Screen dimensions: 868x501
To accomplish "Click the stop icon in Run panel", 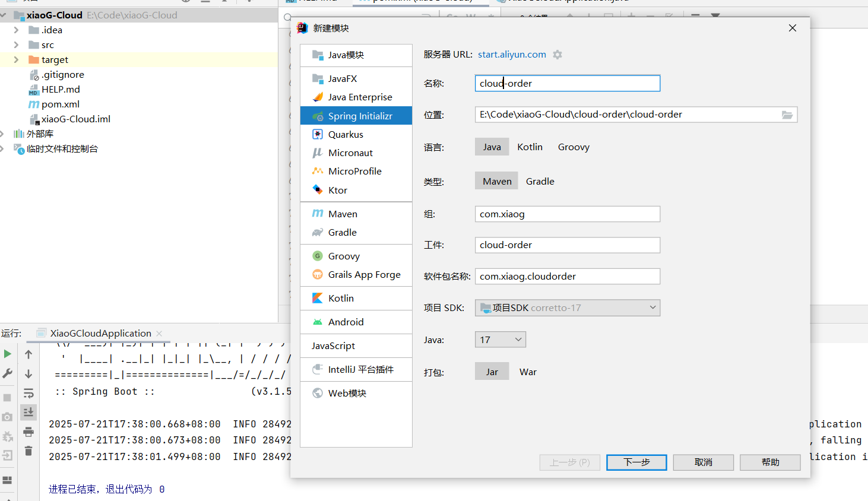I will point(7,397).
